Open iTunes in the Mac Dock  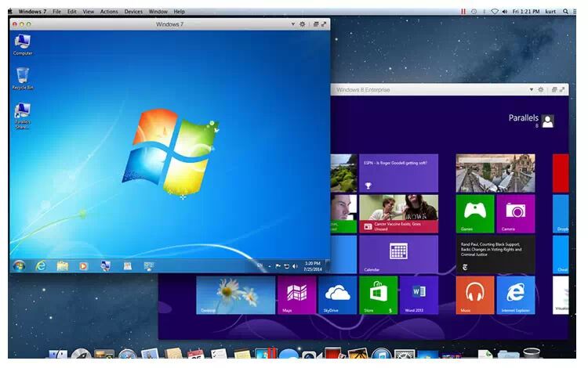(381, 354)
